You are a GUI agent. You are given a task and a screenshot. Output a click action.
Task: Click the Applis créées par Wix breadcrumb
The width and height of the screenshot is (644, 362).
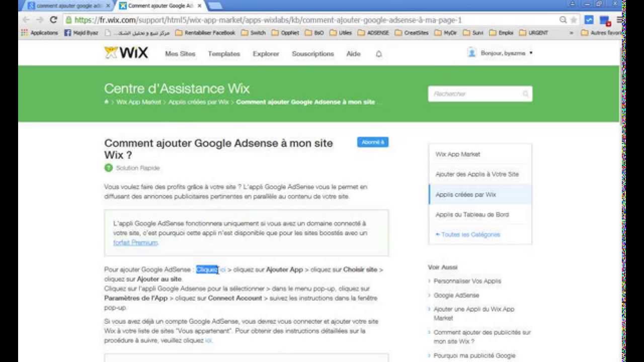click(x=198, y=102)
